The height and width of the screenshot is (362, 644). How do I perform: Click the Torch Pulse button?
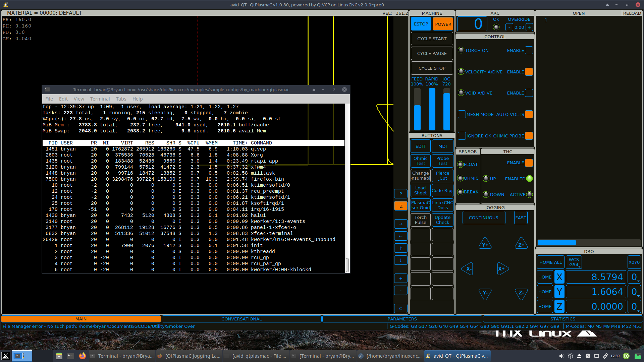click(x=421, y=220)
